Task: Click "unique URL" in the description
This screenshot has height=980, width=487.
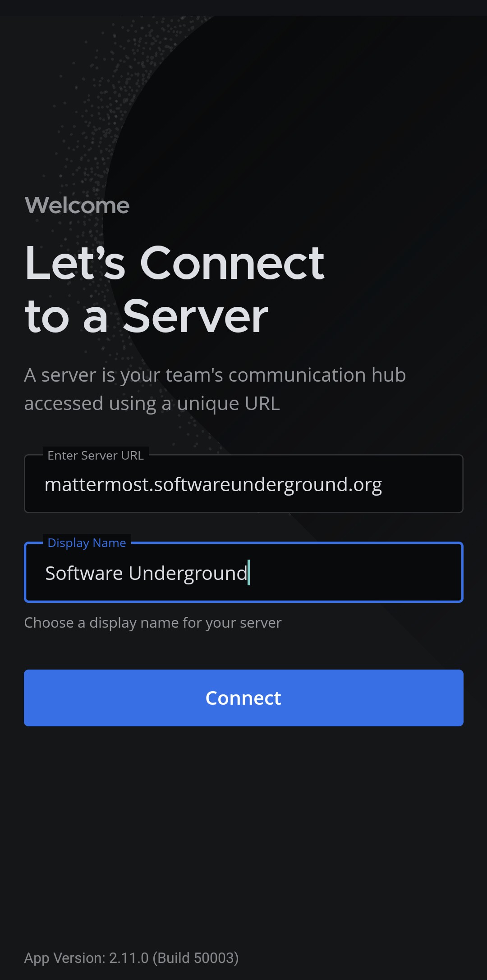Action: (x=228, y=404)
